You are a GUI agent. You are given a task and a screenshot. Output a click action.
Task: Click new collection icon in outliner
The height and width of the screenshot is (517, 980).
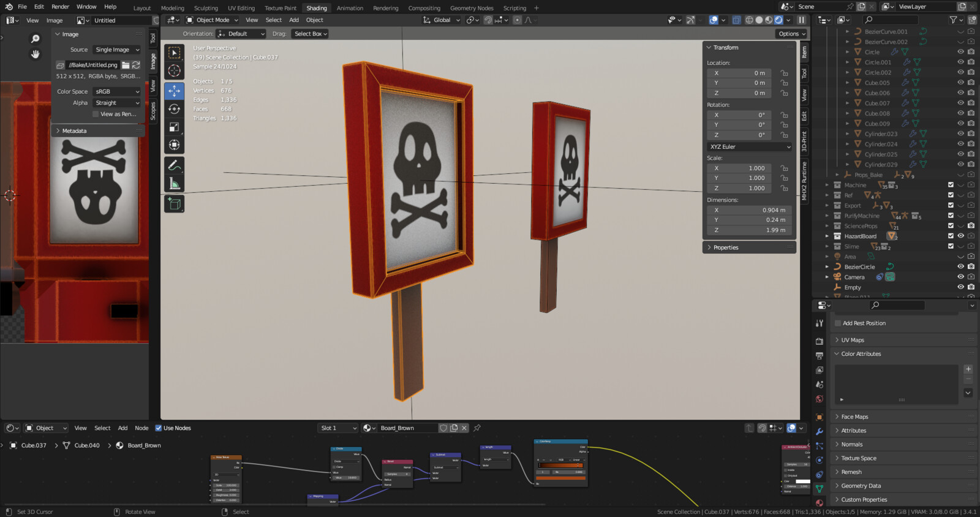(972, 20)
